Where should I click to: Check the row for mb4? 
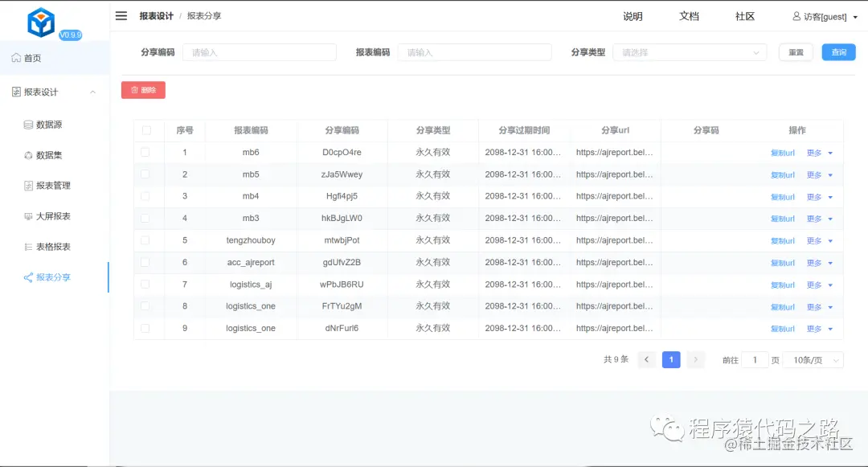click(x=145, y=196)
